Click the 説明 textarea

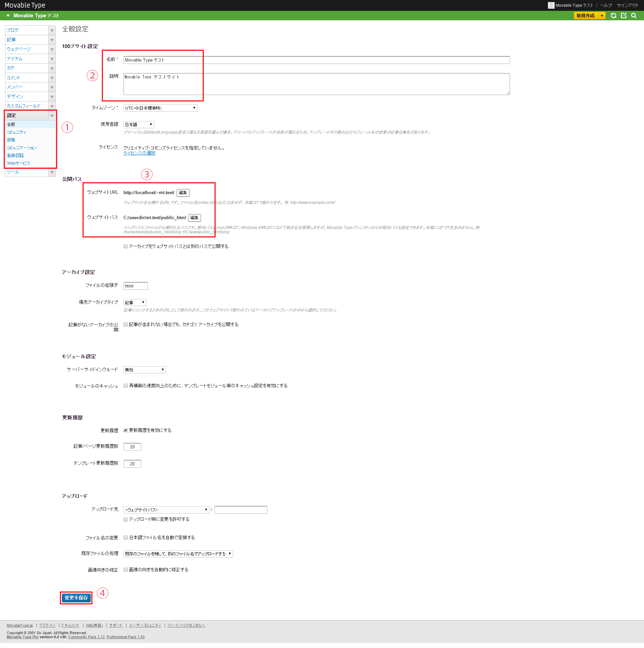point(316,84)
